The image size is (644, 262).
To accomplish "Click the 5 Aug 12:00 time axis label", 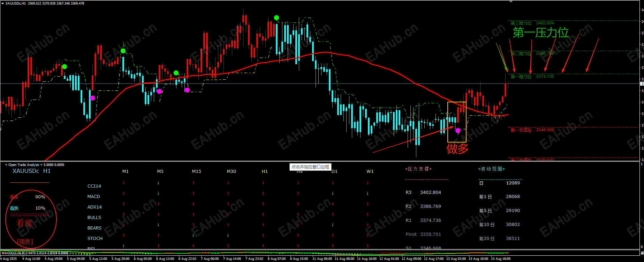I will pyautogui.click(x=98, y=259).
